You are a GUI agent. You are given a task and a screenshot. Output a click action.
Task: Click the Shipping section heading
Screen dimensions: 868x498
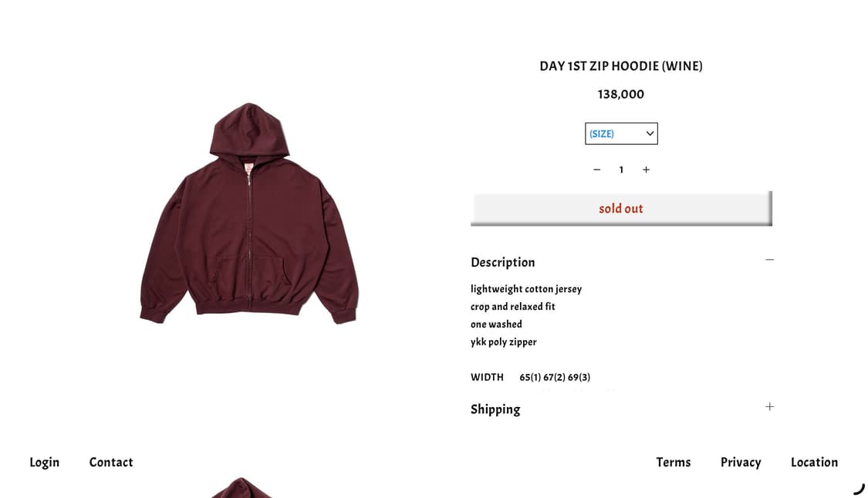point(495,409)
